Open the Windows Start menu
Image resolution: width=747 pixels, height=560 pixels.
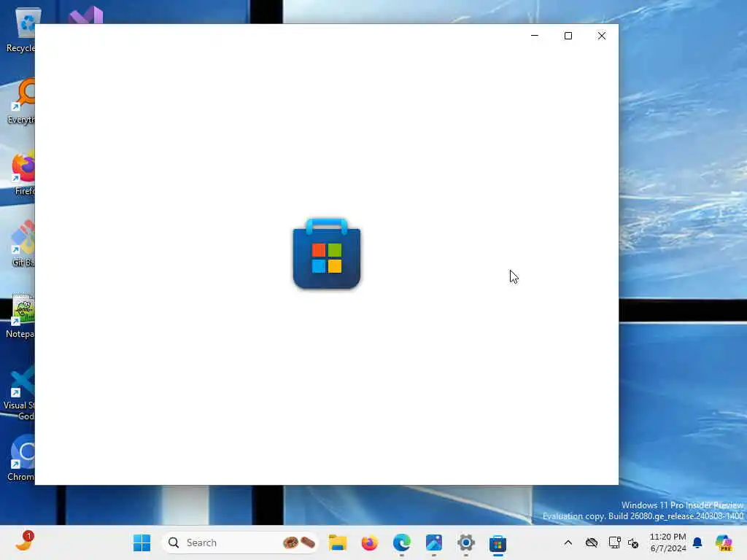click(x=142, y=542)
